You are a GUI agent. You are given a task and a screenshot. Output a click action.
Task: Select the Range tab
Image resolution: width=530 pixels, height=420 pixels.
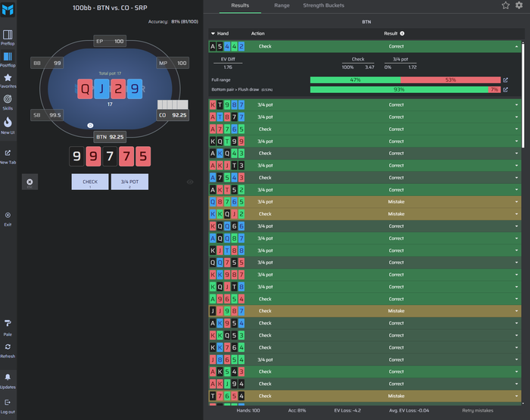[x=282, y=5]
